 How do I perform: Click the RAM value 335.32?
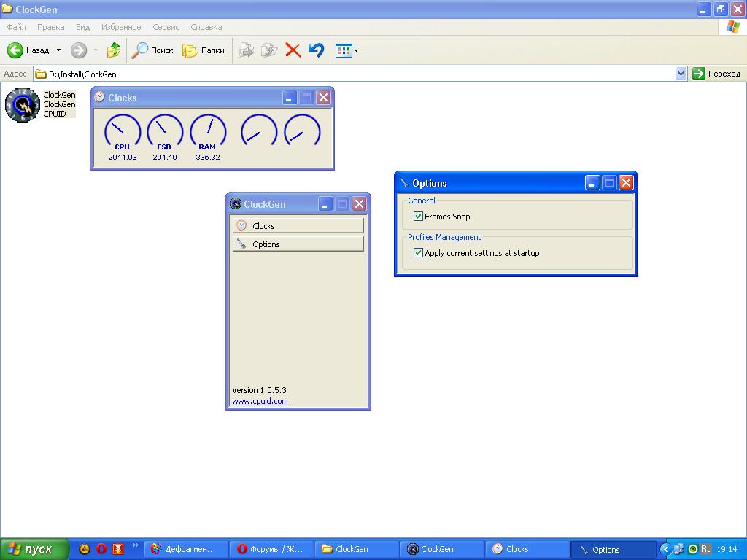click(x=208, y=157)
